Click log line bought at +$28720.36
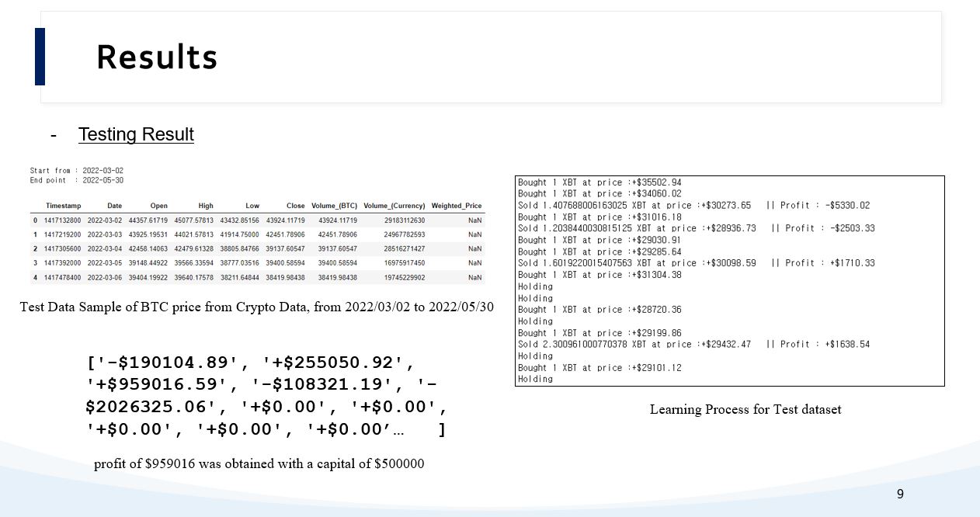This screenshot has width=980, height=517. point(600,310)
